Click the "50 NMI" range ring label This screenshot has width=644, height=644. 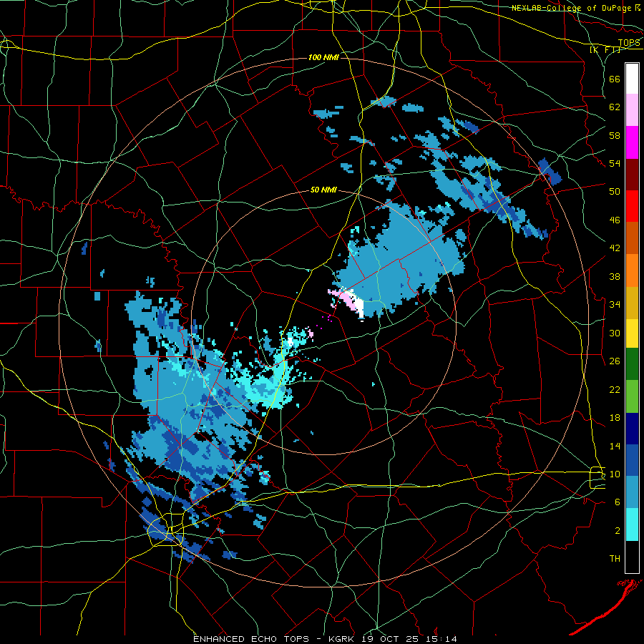323,190
